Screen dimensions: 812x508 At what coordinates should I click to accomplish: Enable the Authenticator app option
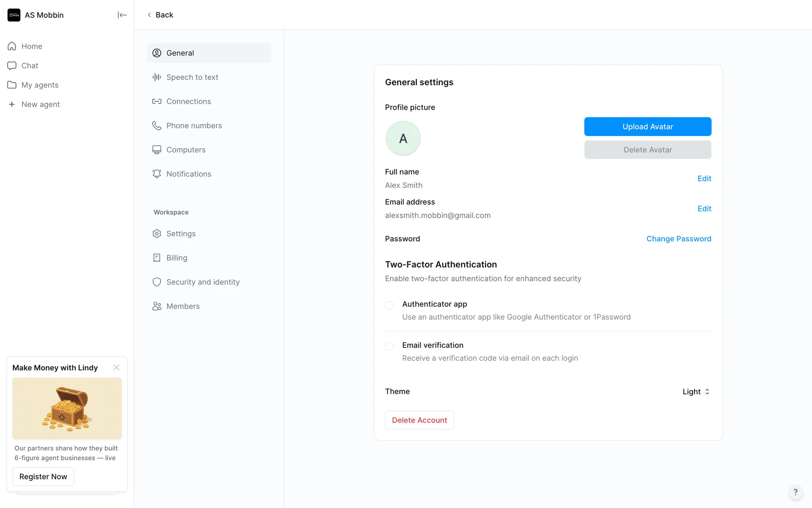(x=390, y=305)
